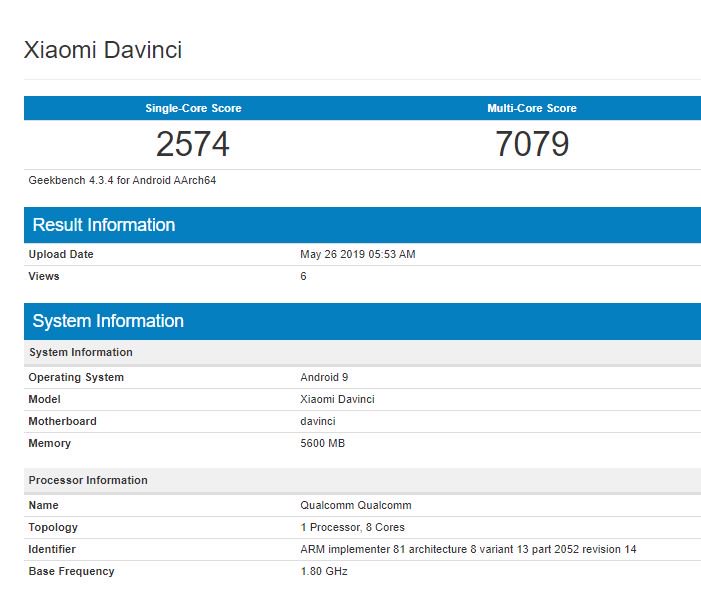Click the date May 26 2019 05:53 AM

pos(358,254)
